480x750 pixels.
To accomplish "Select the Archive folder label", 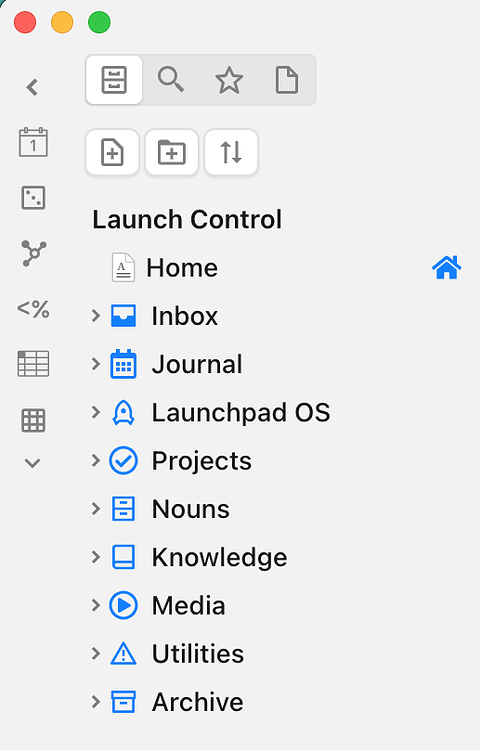I will click(197, 702).
